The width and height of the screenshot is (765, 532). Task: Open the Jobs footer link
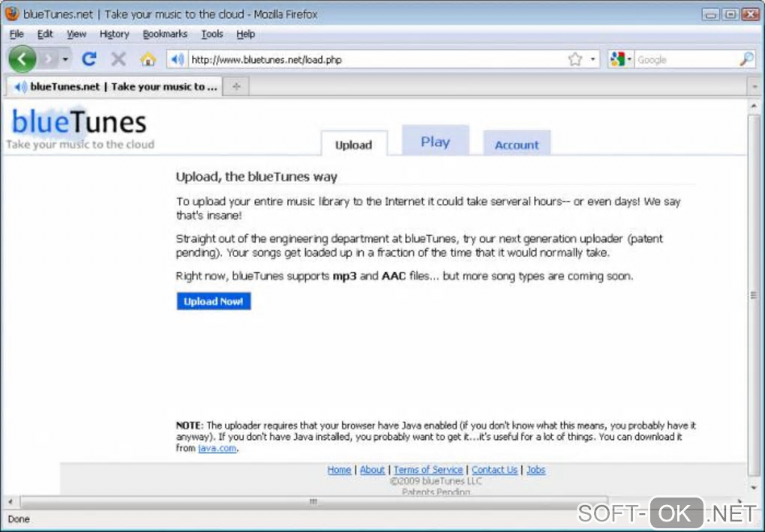(x=535, y=470)
